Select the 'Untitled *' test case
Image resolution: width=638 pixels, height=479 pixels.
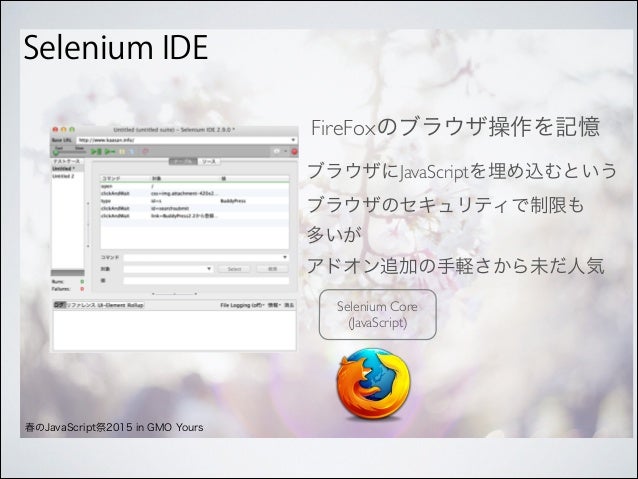click(x=68, y=168)
